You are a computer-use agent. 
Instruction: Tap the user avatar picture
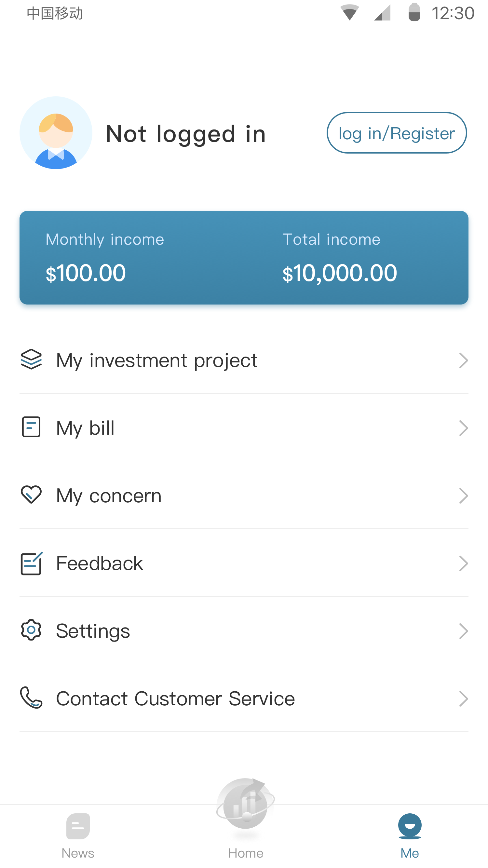click(56, 133)
